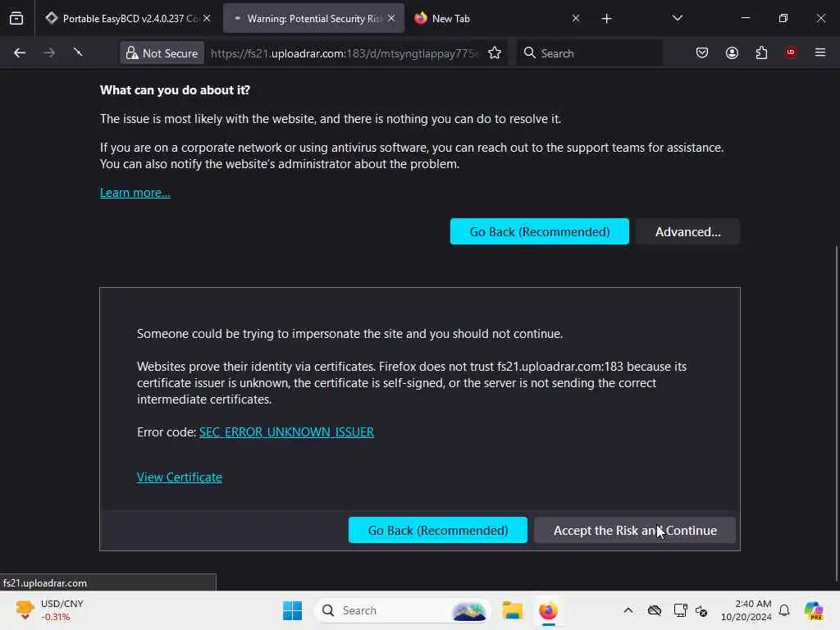Click the browser Search box

(589, 53)
